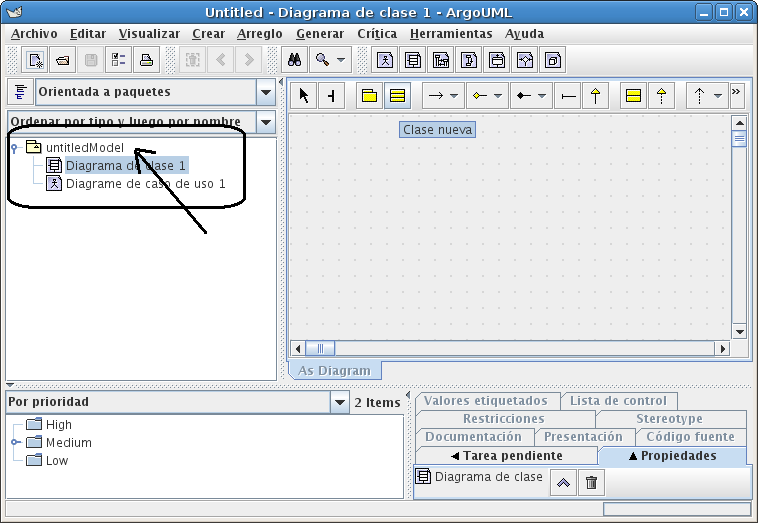Select the new Interface tool
The height and width of the screenshot is (523, 758).
point(633,96)
